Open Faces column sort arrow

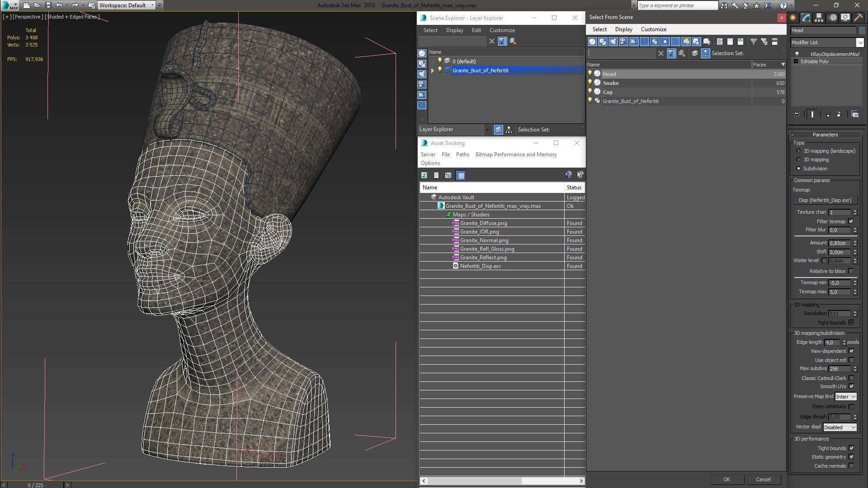click(783, 65)
